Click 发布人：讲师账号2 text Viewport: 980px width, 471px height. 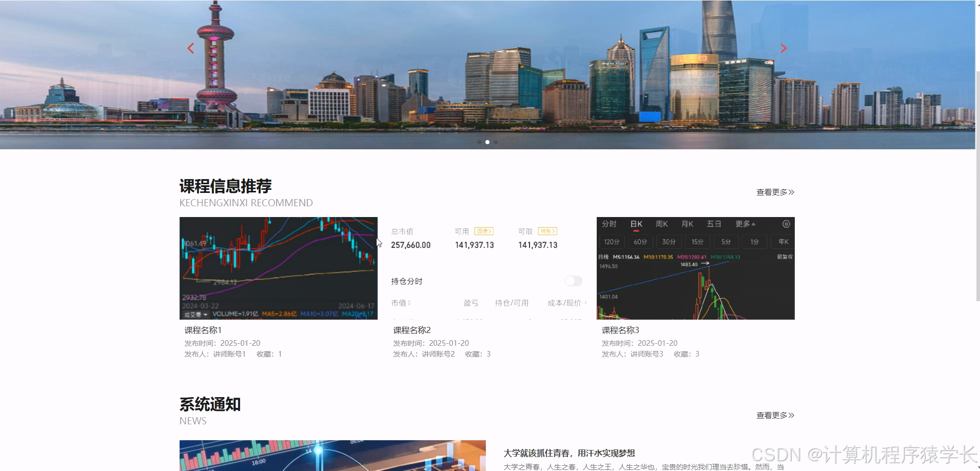tap(424, 354)
